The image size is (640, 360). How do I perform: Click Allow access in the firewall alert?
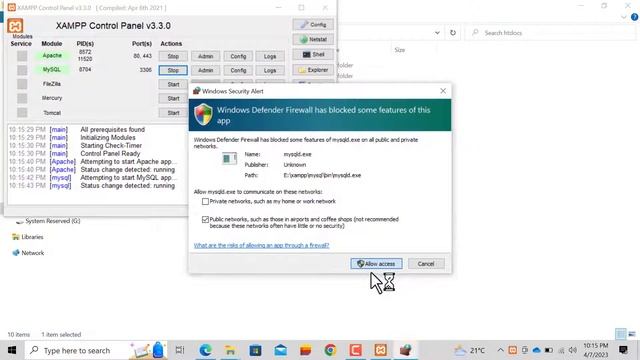[376, 264]
